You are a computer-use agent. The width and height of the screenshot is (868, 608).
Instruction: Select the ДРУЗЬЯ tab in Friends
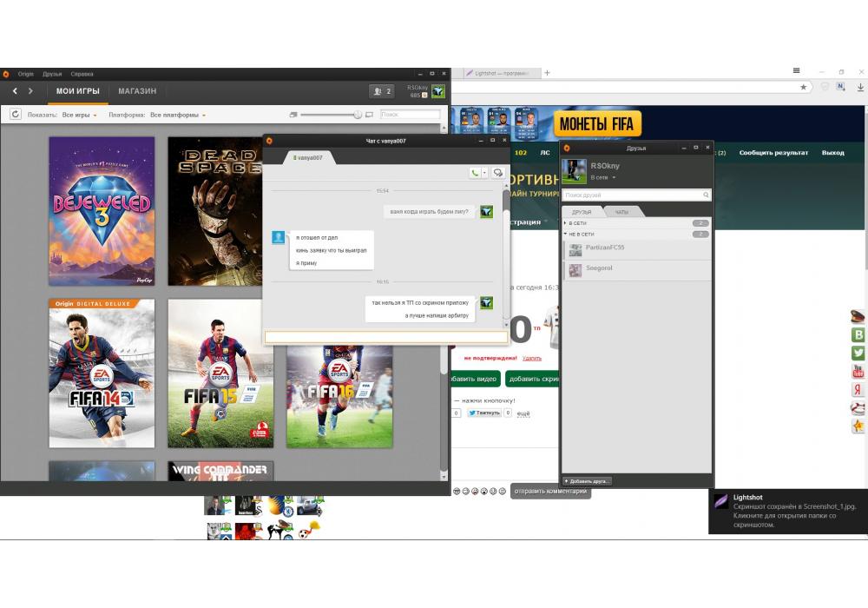582,212
